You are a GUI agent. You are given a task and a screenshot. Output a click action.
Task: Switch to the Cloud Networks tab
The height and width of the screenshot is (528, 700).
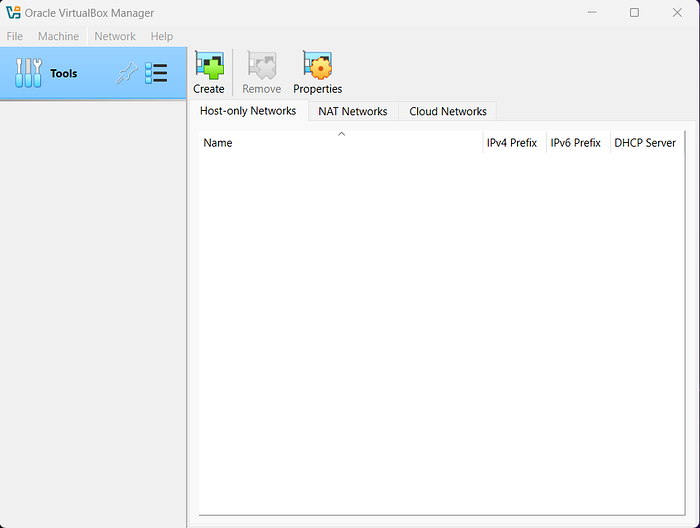tap(448, 111)
